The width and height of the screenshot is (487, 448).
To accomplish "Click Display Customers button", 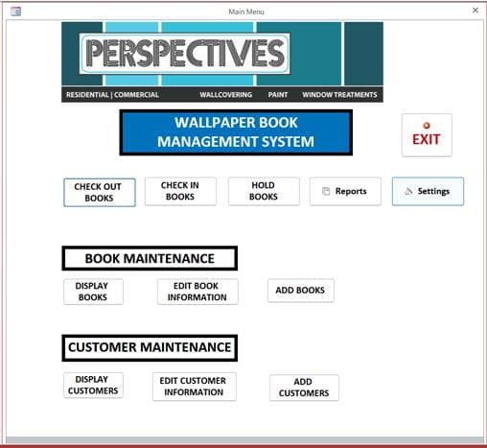I will point(93,385).
